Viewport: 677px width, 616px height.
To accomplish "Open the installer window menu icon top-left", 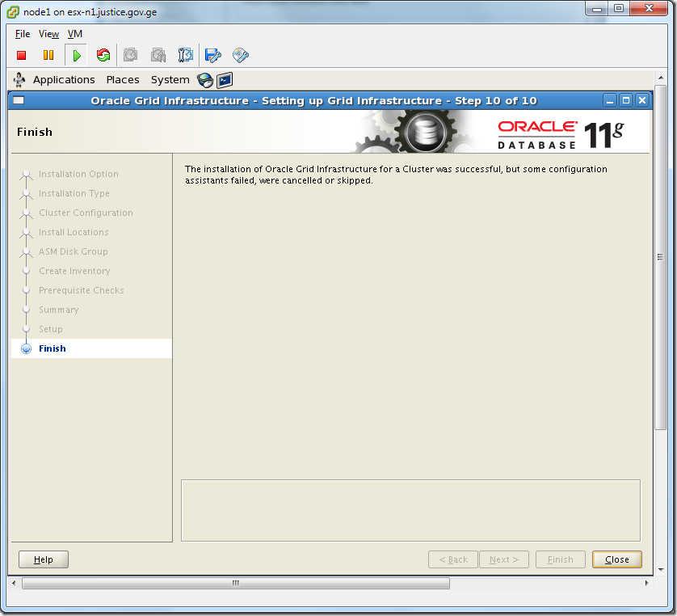I will (x=17, y=99).
